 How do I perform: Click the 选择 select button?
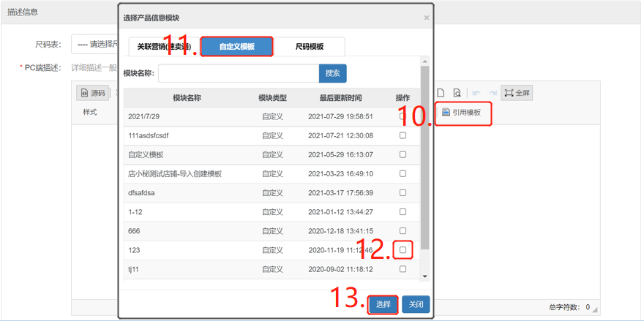pos(383,305)
